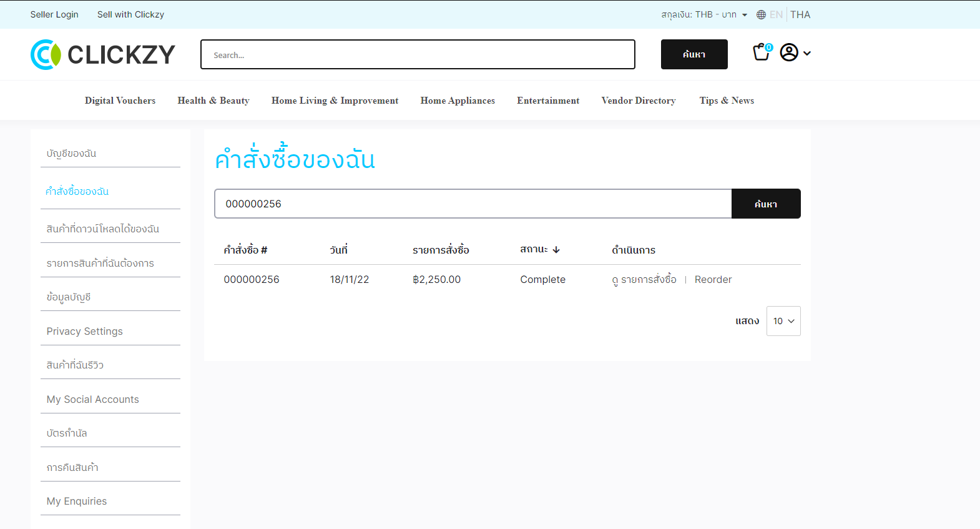Open รายการสินค้าที่ฉันต้องการ sidebar item
The image size is (980, 529).
(100, 264)
